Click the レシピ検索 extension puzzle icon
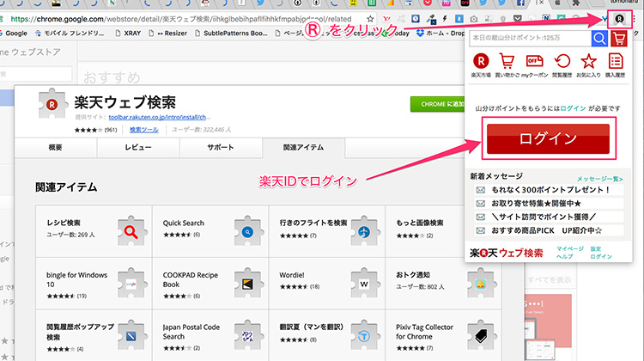 [x=131, y=231]
